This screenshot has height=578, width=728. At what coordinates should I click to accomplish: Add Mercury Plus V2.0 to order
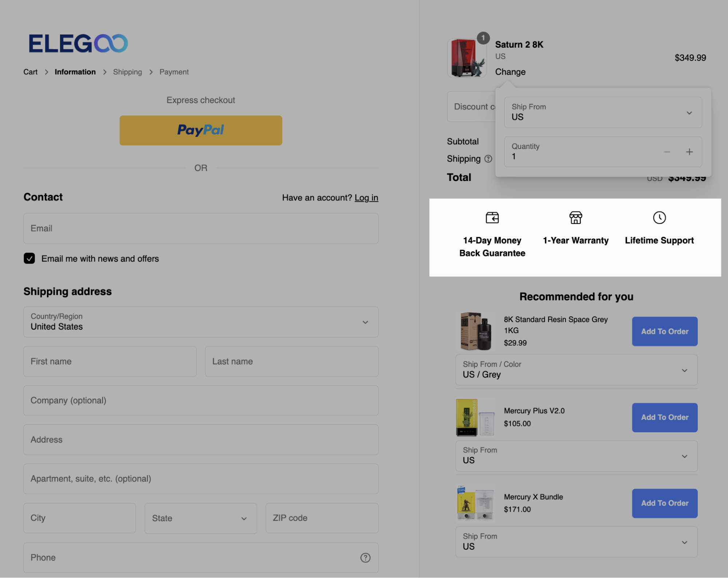pos(664,417)
